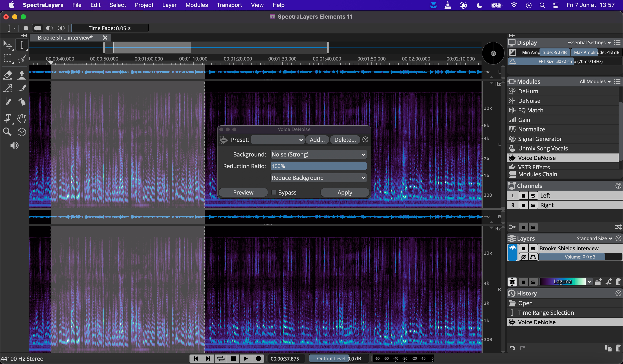Viewport: 623px width, 364px height.
Task: Click the Redo arrow in History panel
Action: [x=522, y=348]
